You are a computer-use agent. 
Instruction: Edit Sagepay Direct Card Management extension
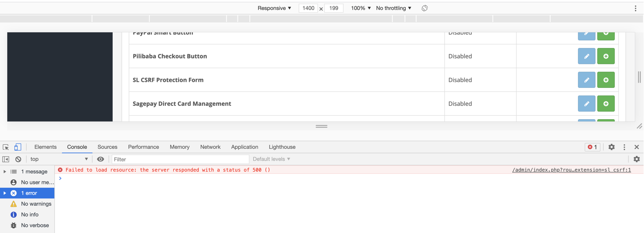587,104
